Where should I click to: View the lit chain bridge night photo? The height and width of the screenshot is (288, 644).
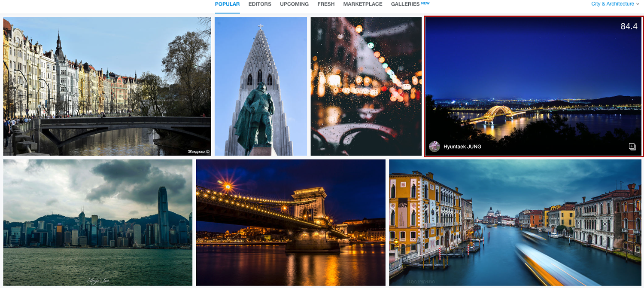click(x=291, y=222)
